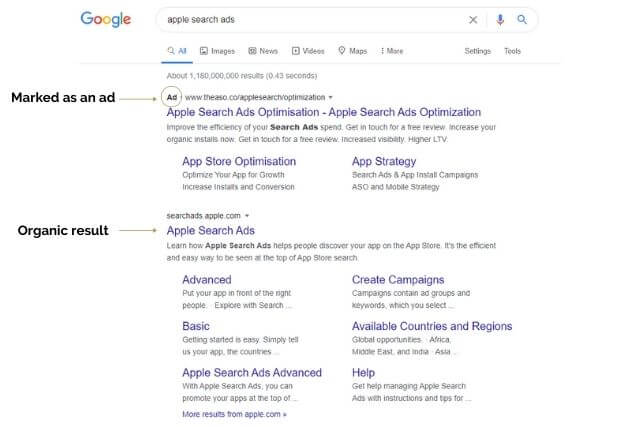The width and height of the screenshot is (640, 427).
Task: Open the Create Campaigns sitelink
Action: [x=398, y=280]
